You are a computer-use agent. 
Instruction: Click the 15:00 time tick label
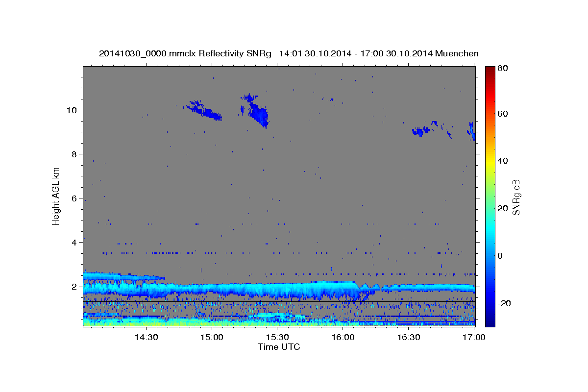click(212, 337)
